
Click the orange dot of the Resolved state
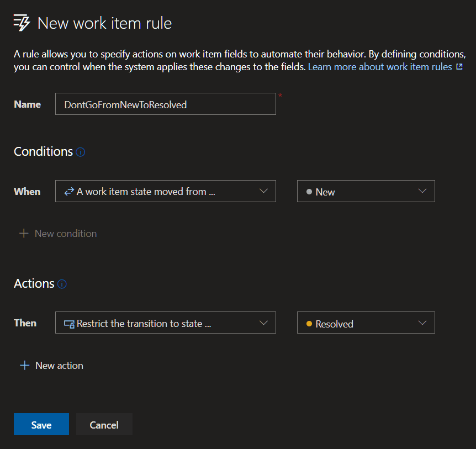coord(309,324)
